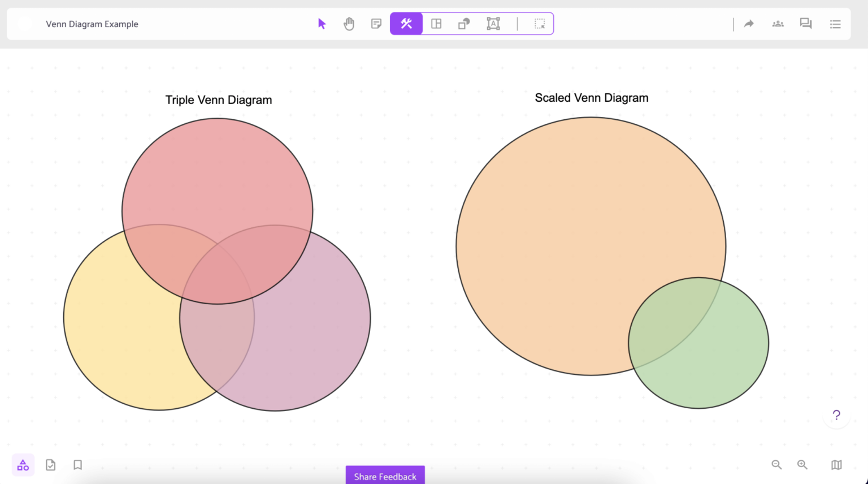868x484 pixels.
Task: Toggle the minimap view
Action: coord(836,464)
